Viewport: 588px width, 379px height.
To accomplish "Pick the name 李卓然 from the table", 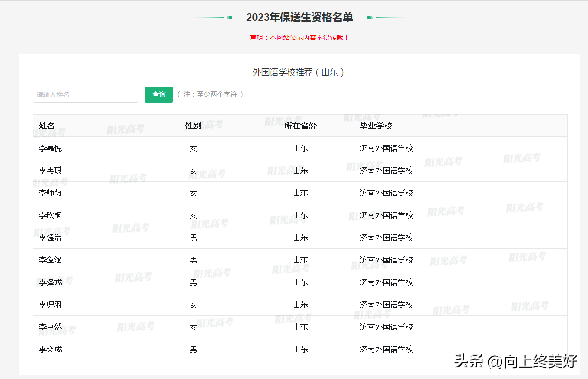I will coord(50,327).
